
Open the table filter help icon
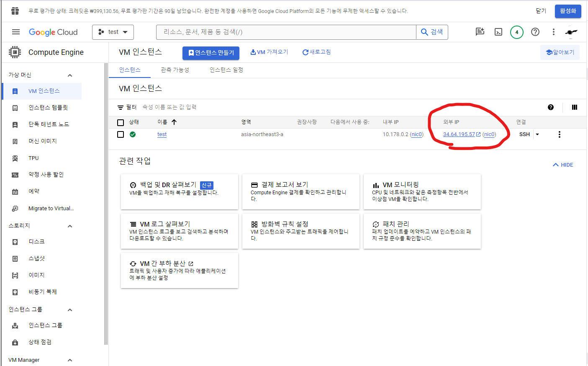pyautogui.click(x=551, y=107)
